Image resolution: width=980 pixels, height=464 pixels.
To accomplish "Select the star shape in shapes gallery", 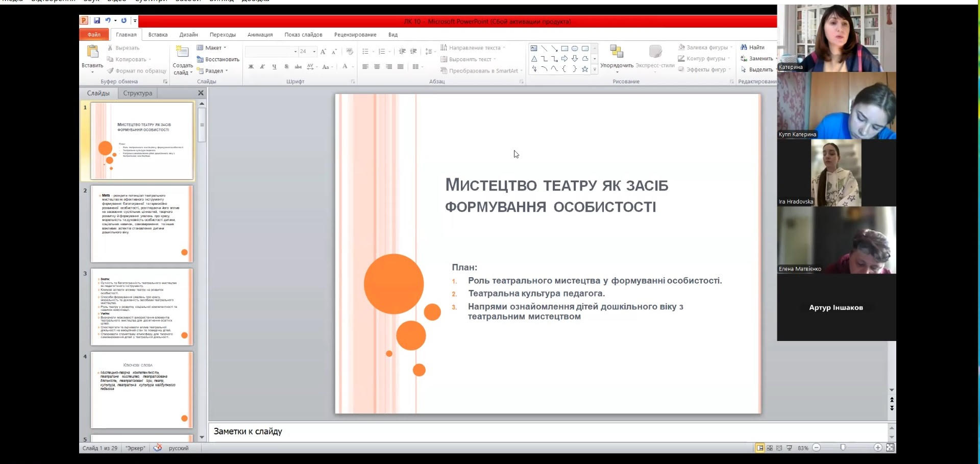I will [x=585, y=69].
